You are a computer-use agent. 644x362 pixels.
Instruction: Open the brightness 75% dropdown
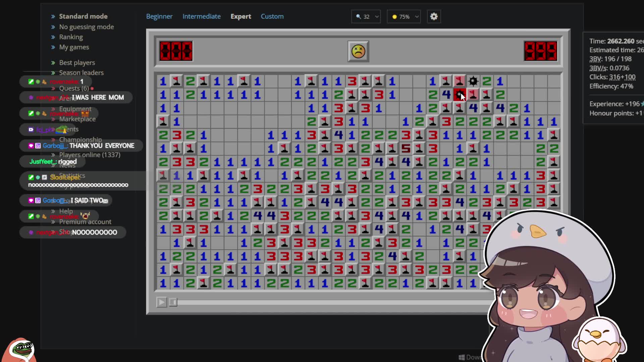pyautogui.click(x=404, y=16)
